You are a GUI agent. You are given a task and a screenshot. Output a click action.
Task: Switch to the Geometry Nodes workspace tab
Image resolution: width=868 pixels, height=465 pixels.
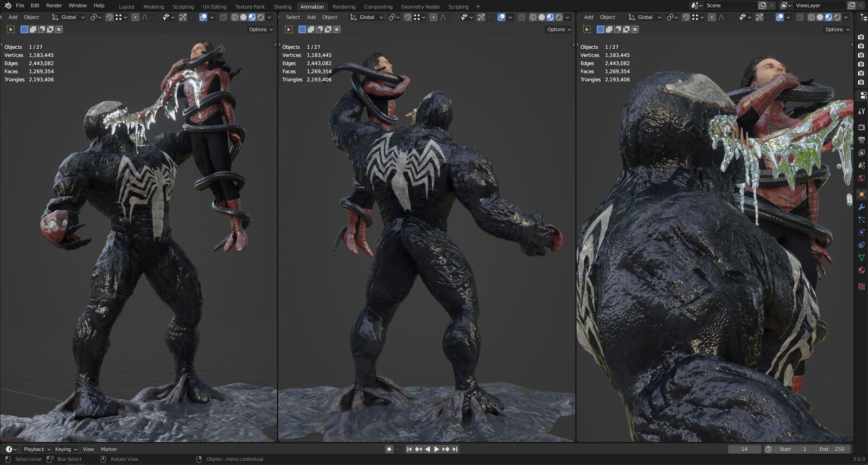point(420,7)
